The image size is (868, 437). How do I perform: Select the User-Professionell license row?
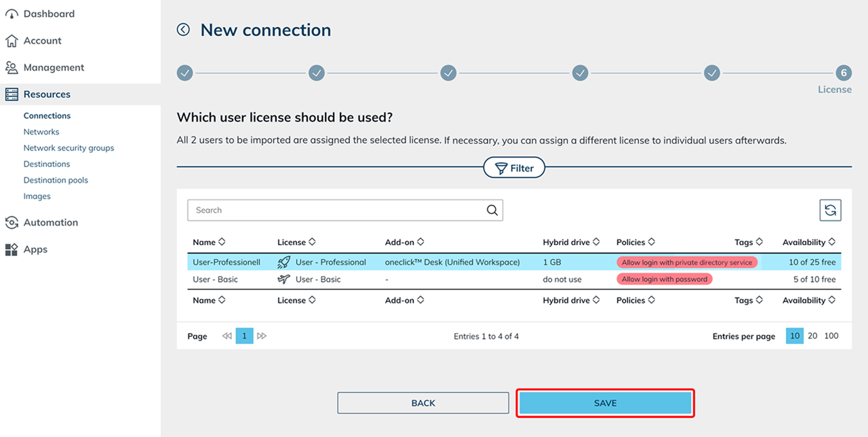(514, 262)
